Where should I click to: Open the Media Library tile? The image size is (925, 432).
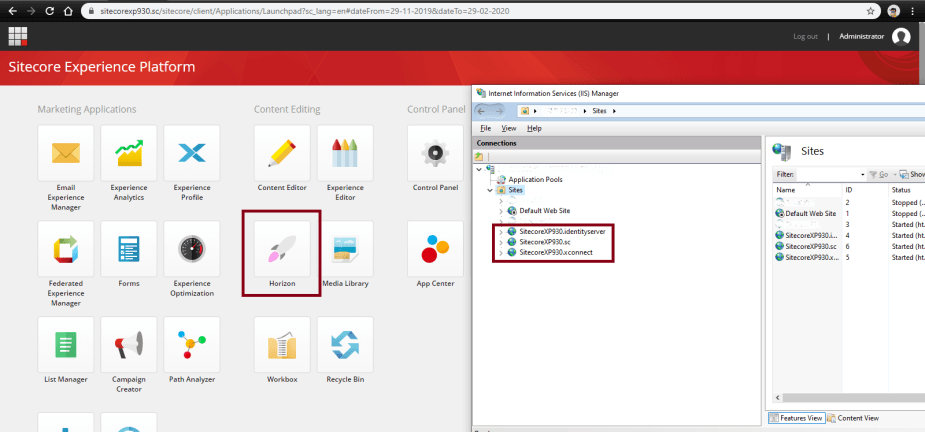pos(345,249)
